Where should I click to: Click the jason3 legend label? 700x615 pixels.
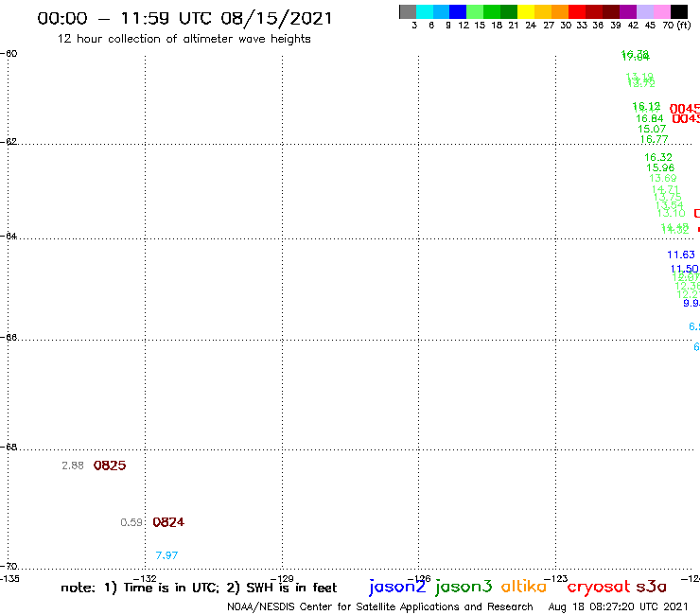coord(464,587)
